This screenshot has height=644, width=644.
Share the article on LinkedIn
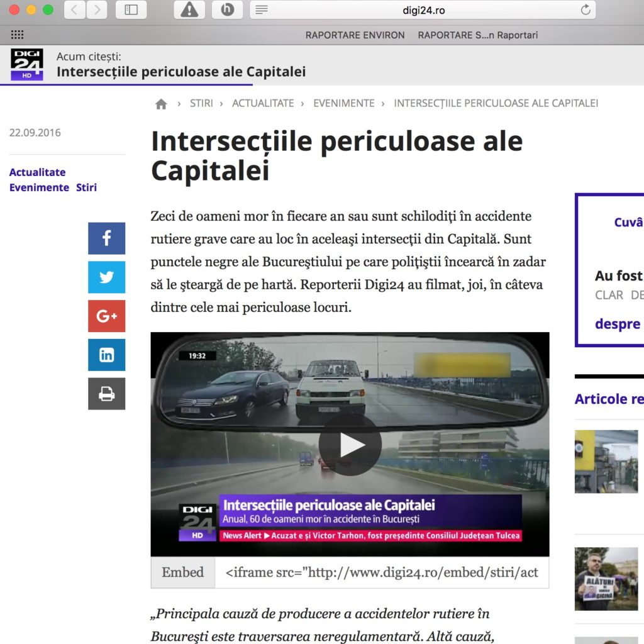coord(106,355)
